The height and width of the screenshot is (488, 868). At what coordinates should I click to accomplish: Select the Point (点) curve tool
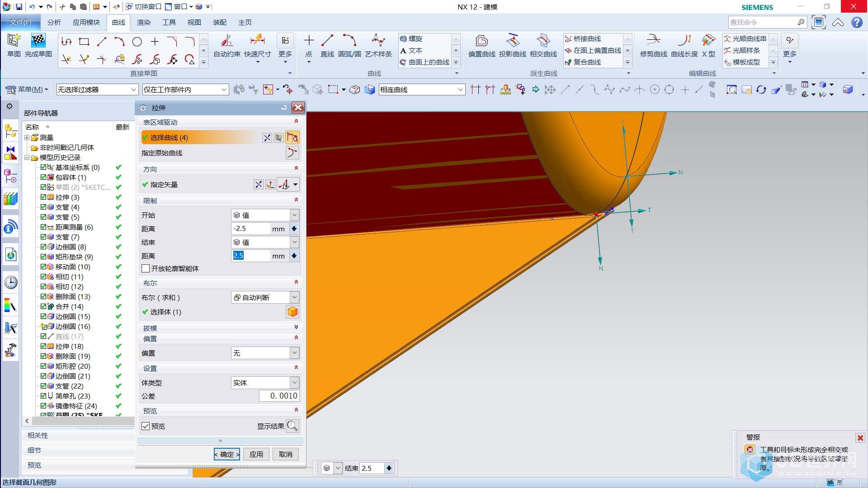pos(309,41)
